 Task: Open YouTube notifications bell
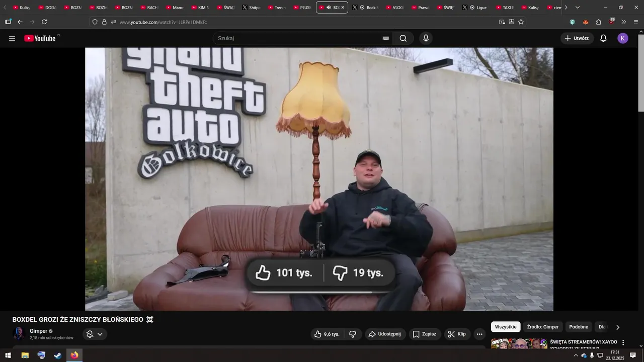603,38
